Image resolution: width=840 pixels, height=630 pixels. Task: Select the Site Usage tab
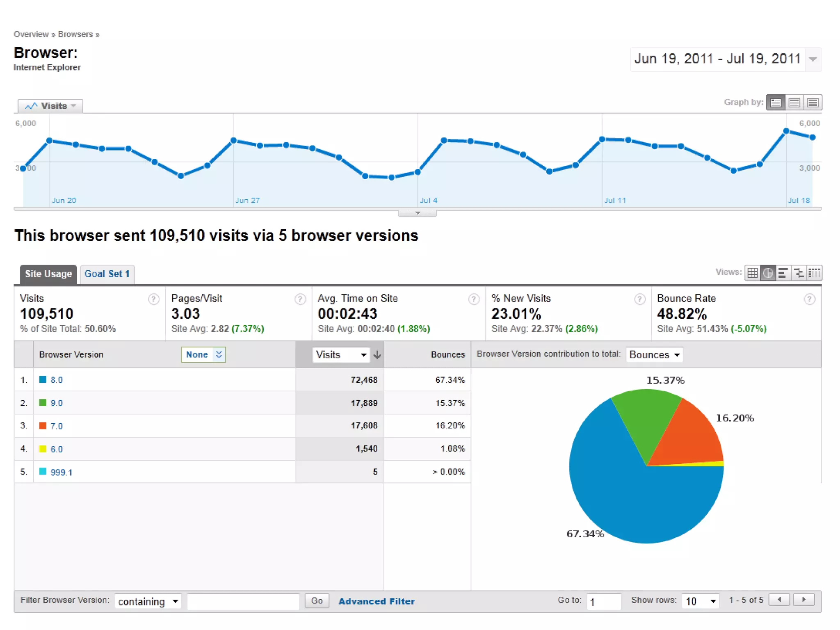pos(48,274)
